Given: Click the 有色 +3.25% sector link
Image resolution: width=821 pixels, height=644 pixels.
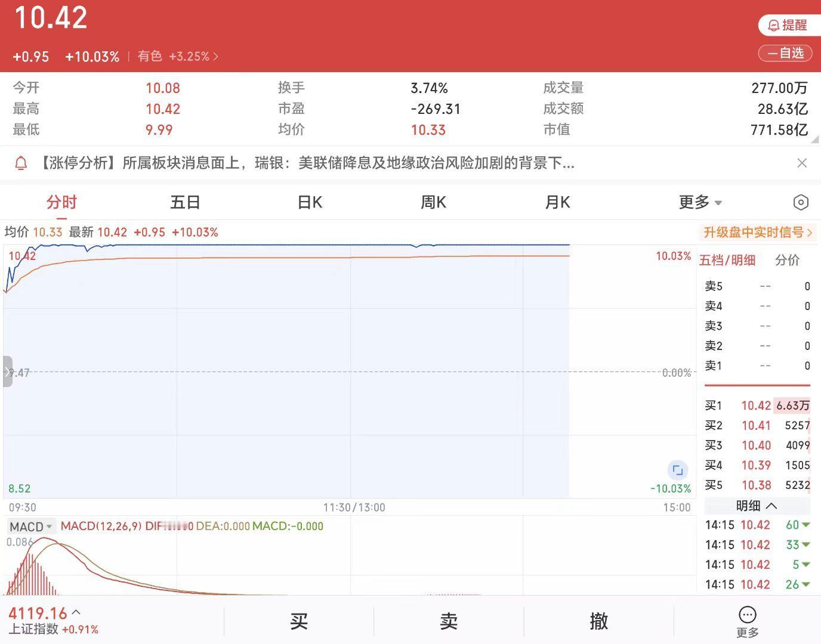Looking at the screenshot, I should (x=175, y=55).
